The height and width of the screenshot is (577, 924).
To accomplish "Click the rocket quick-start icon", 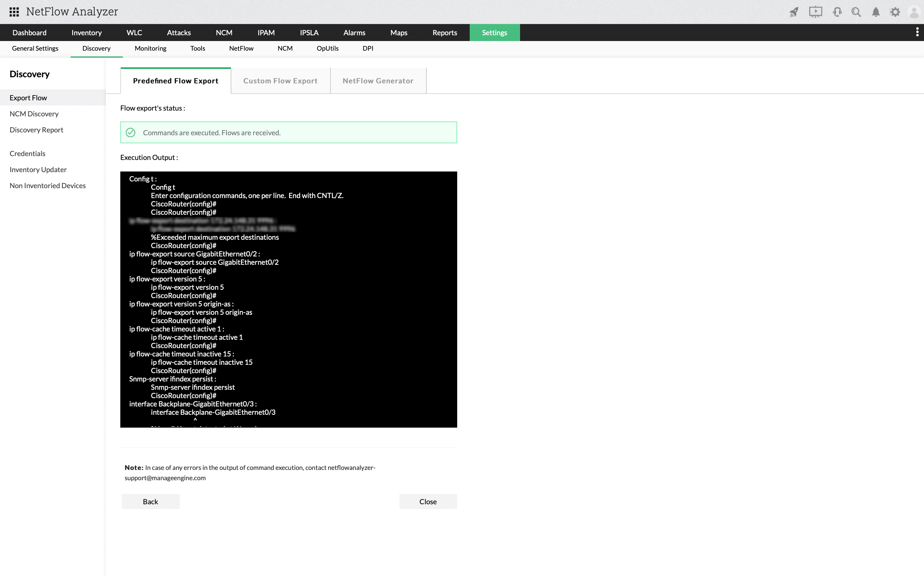I will click(794, 12).
